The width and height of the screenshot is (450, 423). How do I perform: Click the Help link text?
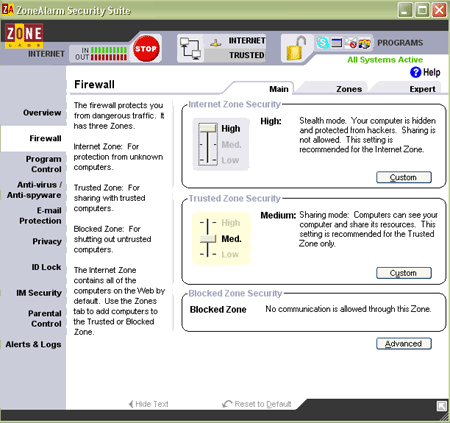tap(431, 72)
